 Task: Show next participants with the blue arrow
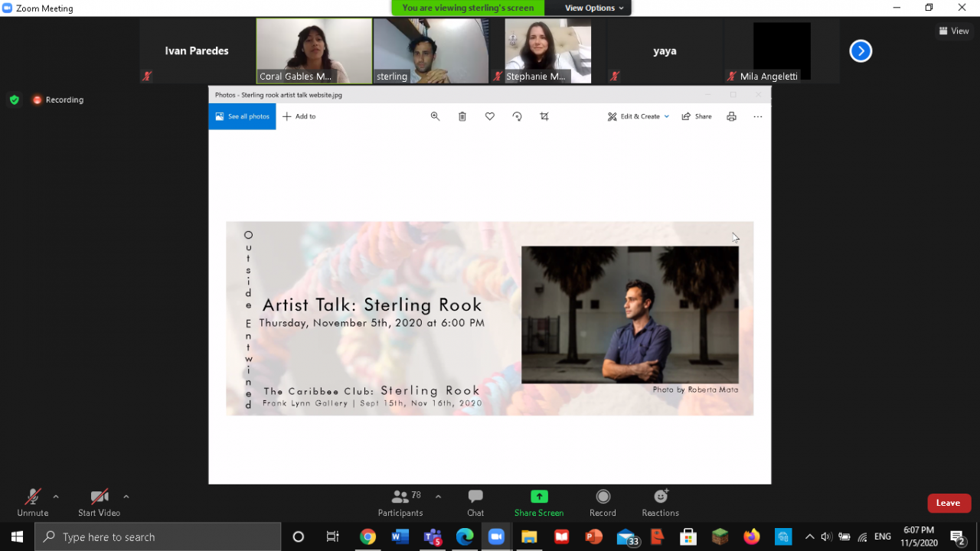point(861,51)
